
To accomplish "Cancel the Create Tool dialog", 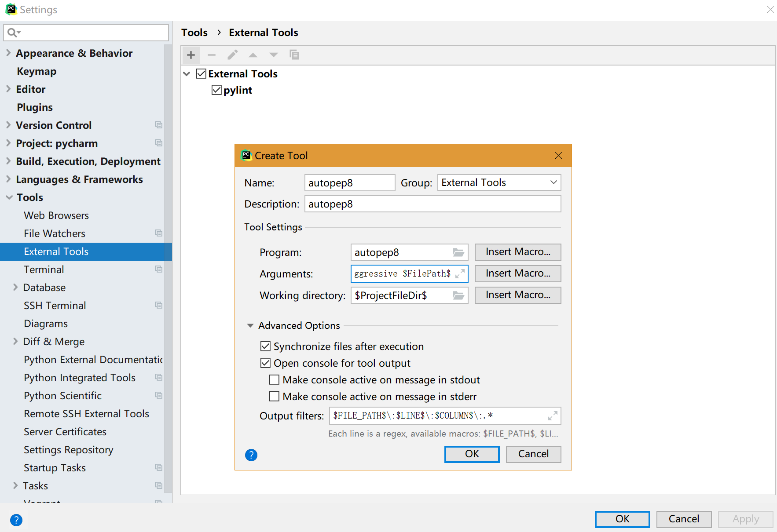I will coord(533,454).
